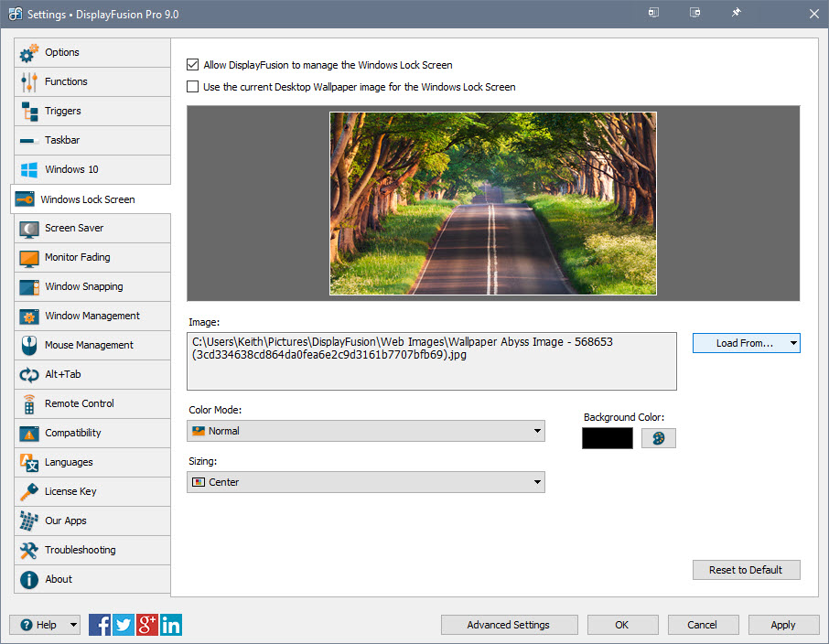829x644 pixels.
Task: Click the black Background Color swatch
Action: pos(607,438)
